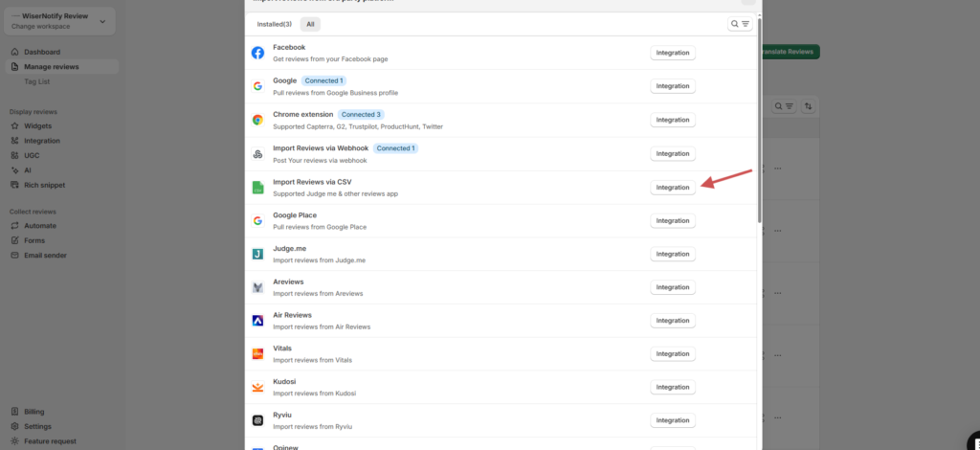Click the Air Reviews logo icon
The height and width of the screenshot is (450, 980).
click(x=257, y=321)
